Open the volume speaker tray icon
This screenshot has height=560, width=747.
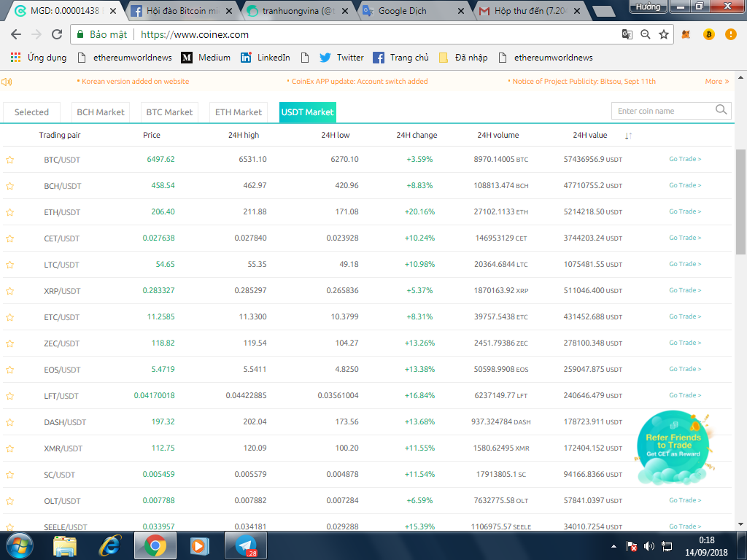649,546
